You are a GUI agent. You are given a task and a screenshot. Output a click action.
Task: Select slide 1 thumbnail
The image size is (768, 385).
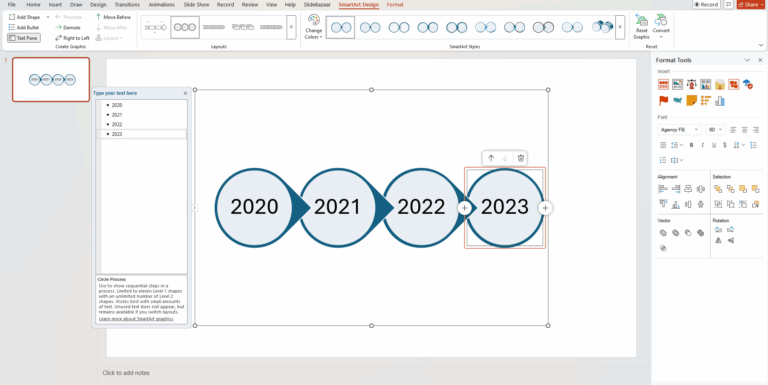(51, 79)
